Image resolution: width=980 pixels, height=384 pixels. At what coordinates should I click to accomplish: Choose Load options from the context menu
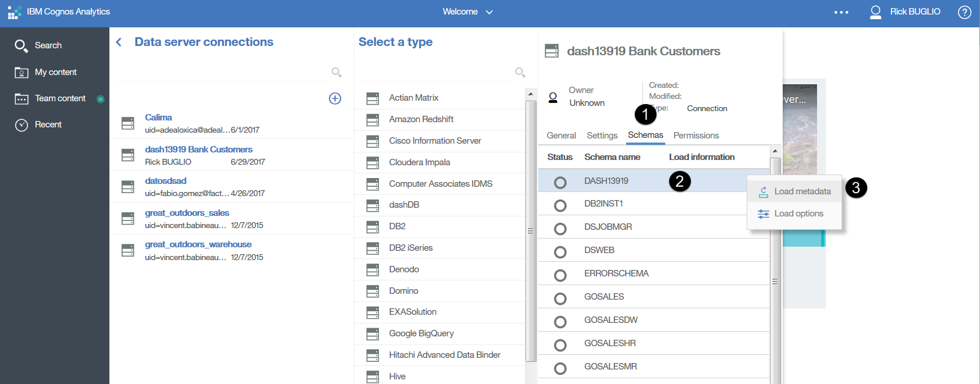point(794,214)
